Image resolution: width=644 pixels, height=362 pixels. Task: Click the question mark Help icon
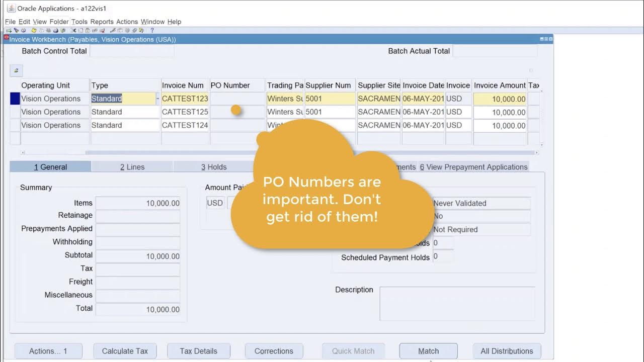tap(152, 30)
